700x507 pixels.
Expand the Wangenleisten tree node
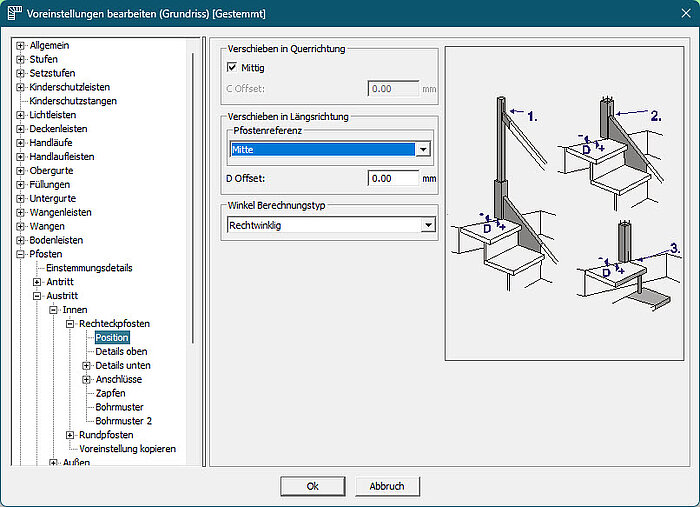[20, 212]
